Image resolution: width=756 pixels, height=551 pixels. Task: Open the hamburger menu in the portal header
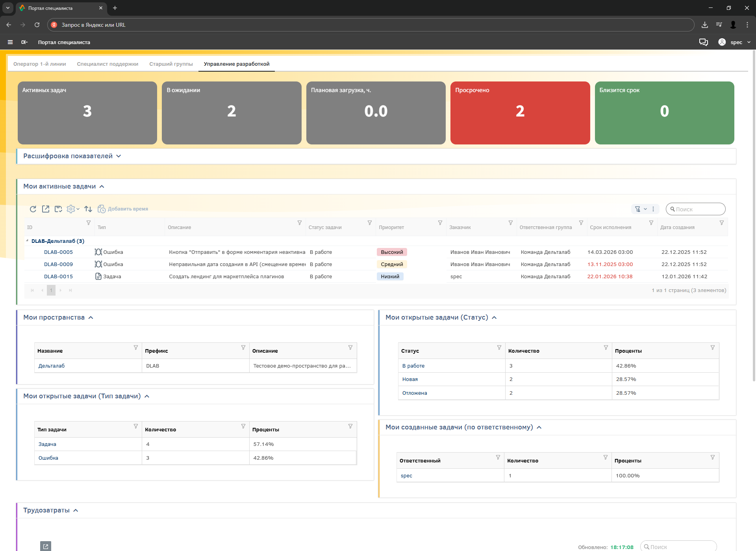click(10, 42)
